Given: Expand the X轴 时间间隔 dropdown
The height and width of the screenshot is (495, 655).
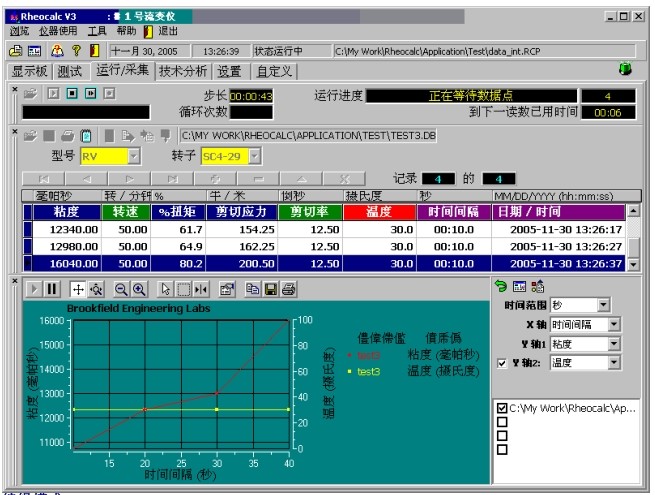Looking at the screenshot, I should click(x=613, y=325).
